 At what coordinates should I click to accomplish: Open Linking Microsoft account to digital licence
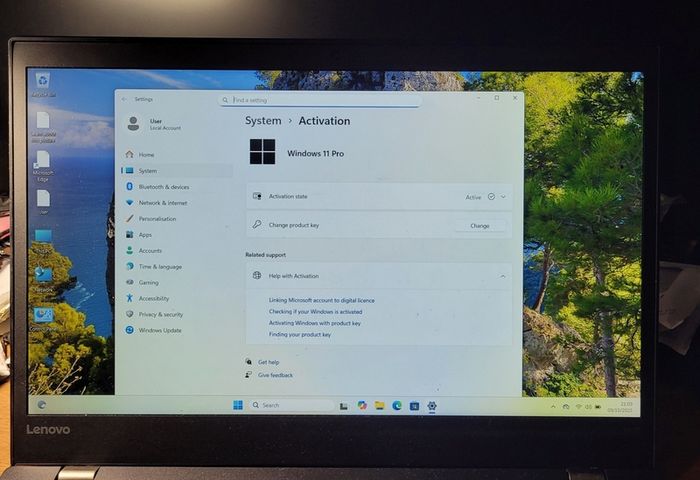321,300
